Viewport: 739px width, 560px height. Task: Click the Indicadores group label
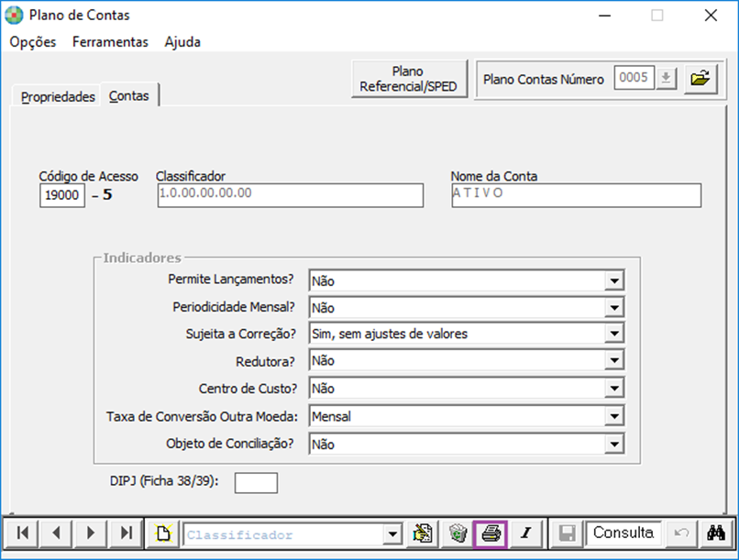coord(142,258)
